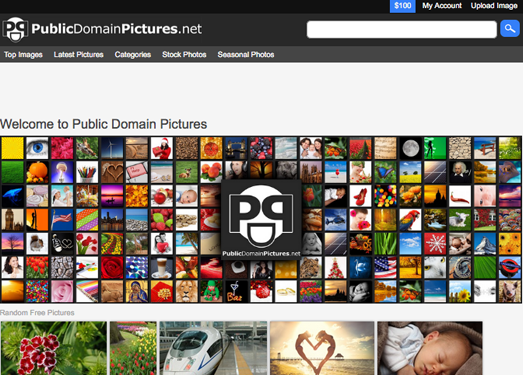This screenshot has width=523, height=375.
Task: Open the white swan on blue thumbnail
Action: pos(361,268)
